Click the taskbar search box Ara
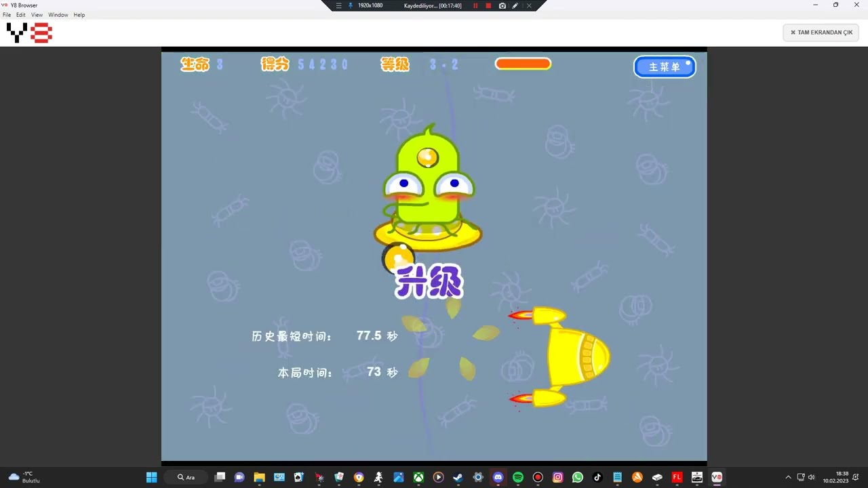 [186, 477]
